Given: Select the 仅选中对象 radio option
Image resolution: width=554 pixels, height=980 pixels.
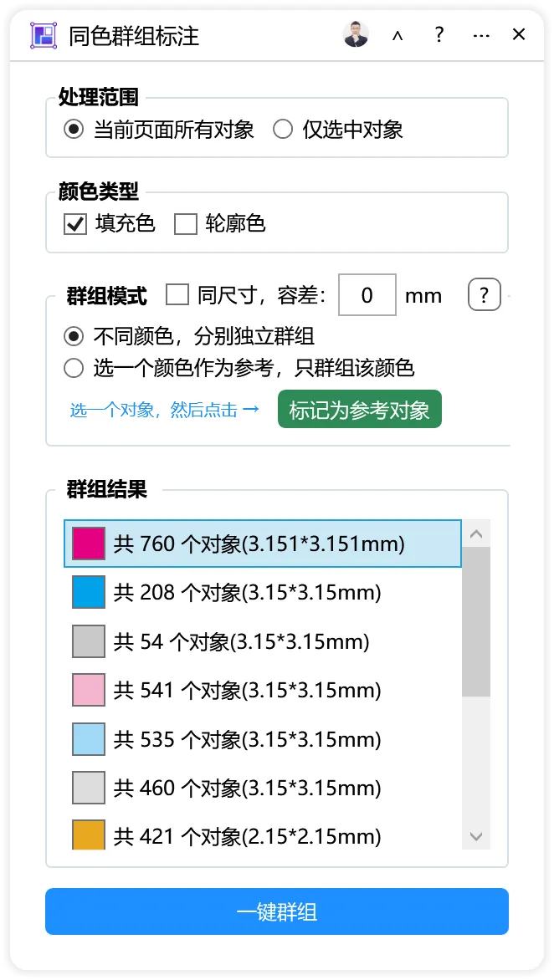Looking at the screenshot, I should coord(283,130).
